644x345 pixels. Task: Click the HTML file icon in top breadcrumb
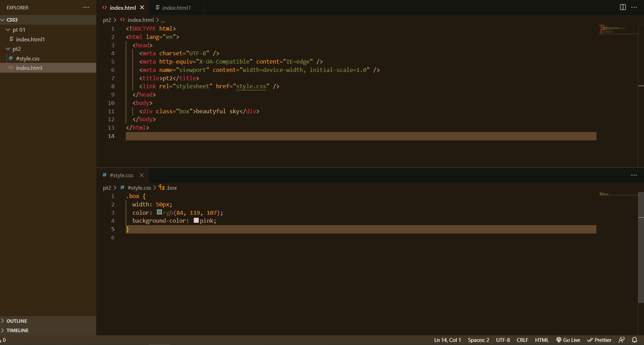point(122,20)
